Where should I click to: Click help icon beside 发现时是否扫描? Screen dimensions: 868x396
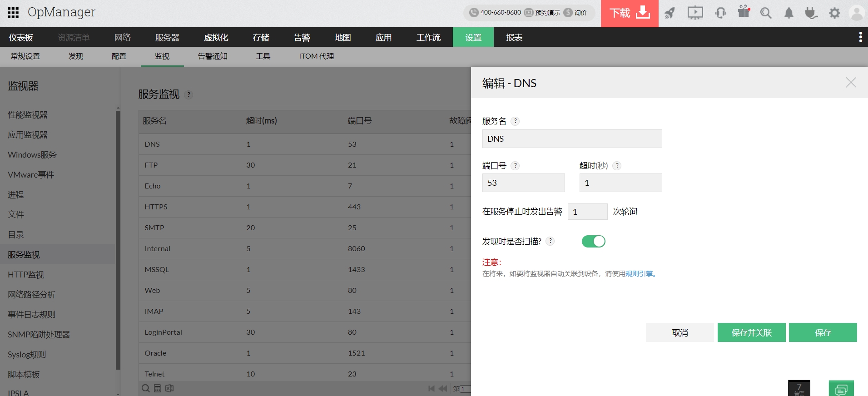[x=550, y=241]
